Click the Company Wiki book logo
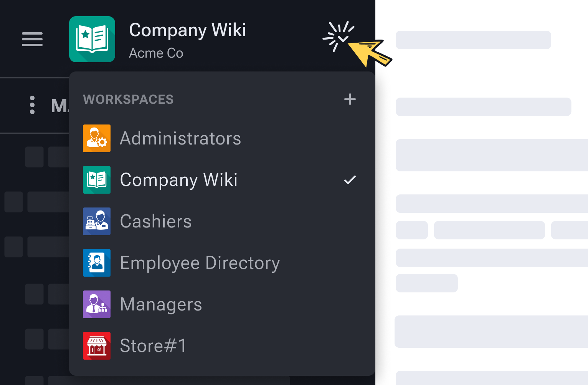The height and width of the screenshot is (385, 588). tap(92, 39)
